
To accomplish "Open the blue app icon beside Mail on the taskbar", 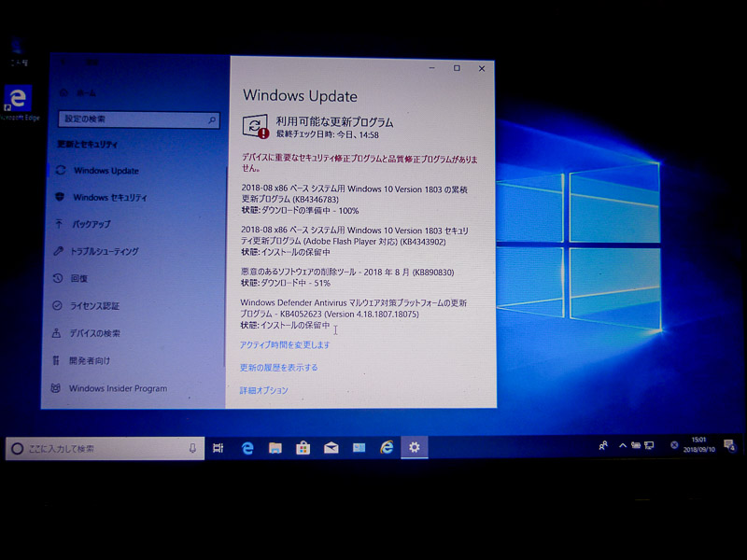I will (359, 448).
